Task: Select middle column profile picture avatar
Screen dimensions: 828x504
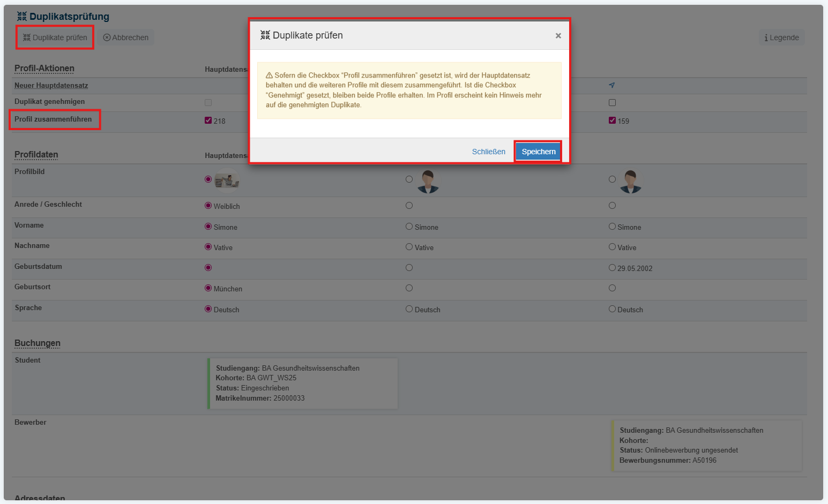Action: pyautogui.click(x=428, y=182)
